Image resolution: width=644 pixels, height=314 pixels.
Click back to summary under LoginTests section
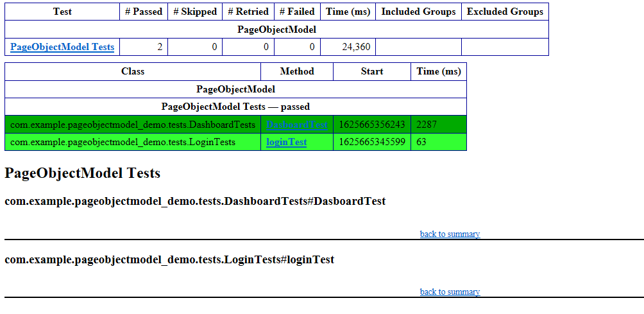(x=450, y=292)
